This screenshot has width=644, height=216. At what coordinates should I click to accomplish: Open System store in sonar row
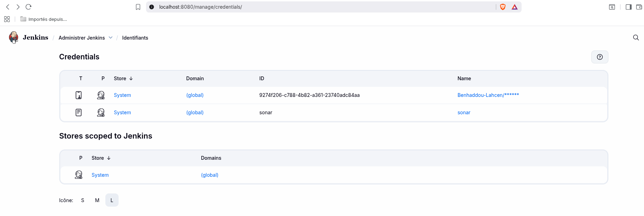tap(122, 113)
